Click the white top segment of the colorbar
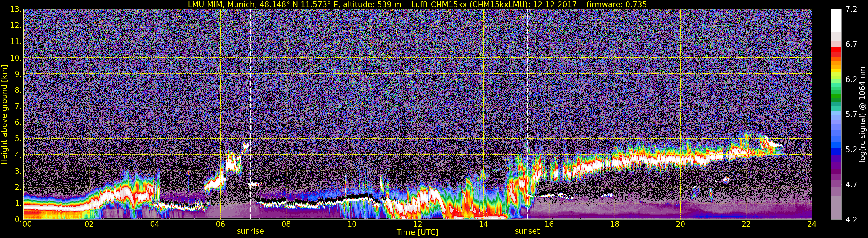The height and width of the screenshot is (238, 868). coord(836,20)
